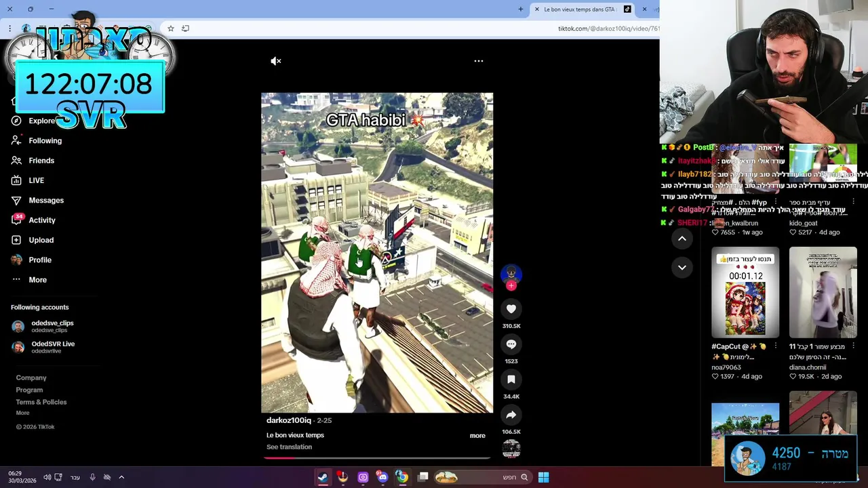Viewport: 868px width, 488px height.
Task: Open the diana.chornii creator name
Action: coord(808,368)
